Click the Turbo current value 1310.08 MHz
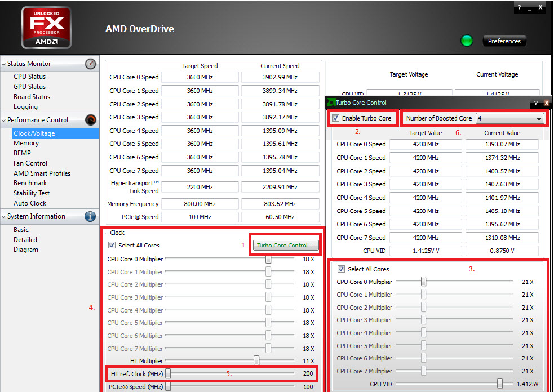The image size is (554, 392). point(502,238)
